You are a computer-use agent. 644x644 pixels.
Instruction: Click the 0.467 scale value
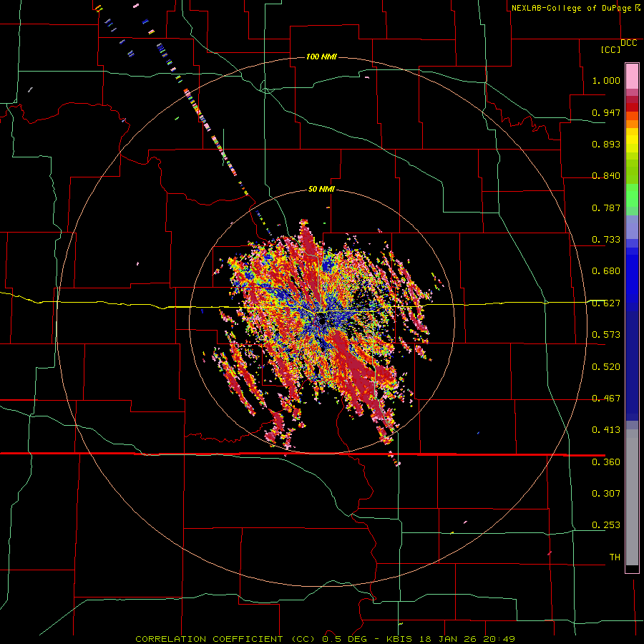tap(606, 399)
